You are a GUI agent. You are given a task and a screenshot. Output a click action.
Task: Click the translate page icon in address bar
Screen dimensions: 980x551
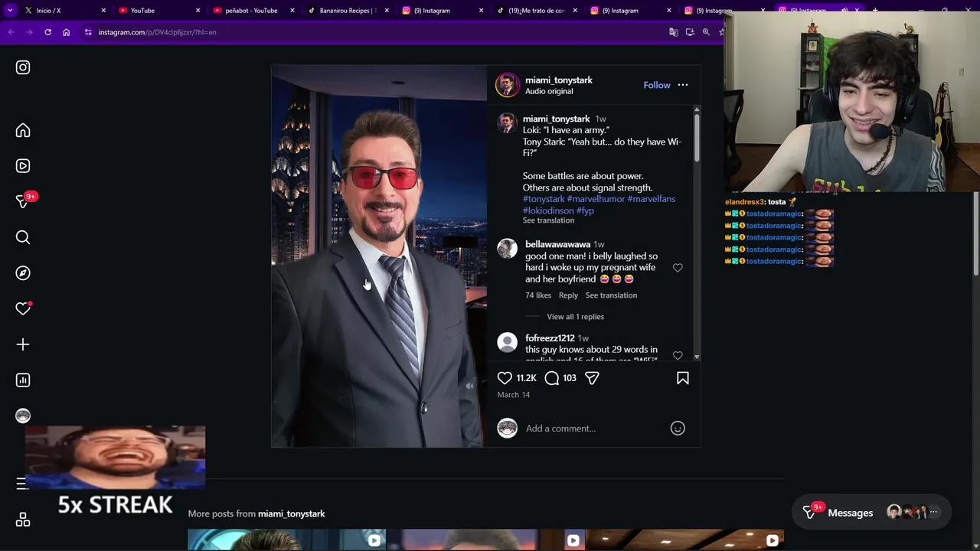tap(674, 32)
